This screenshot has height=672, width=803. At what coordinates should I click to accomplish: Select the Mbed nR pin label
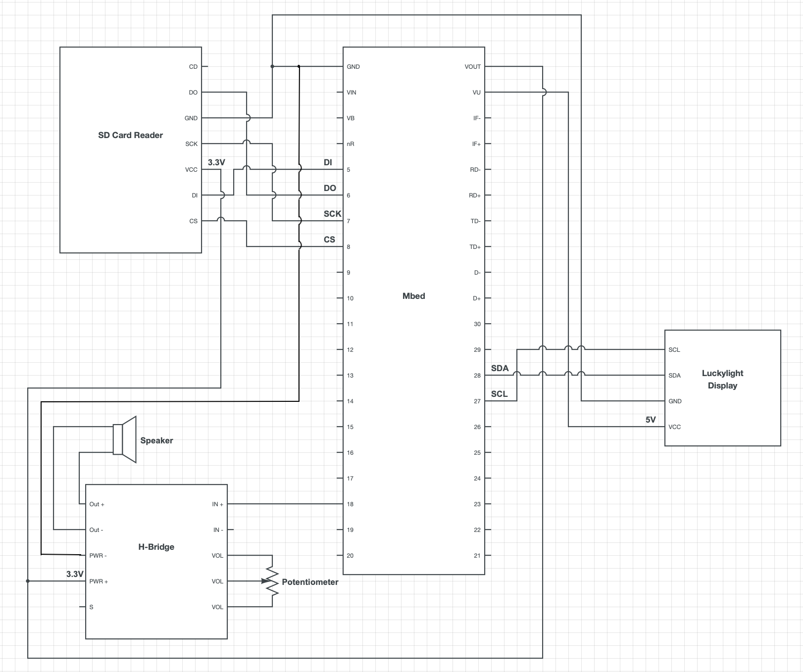(351, 144)
